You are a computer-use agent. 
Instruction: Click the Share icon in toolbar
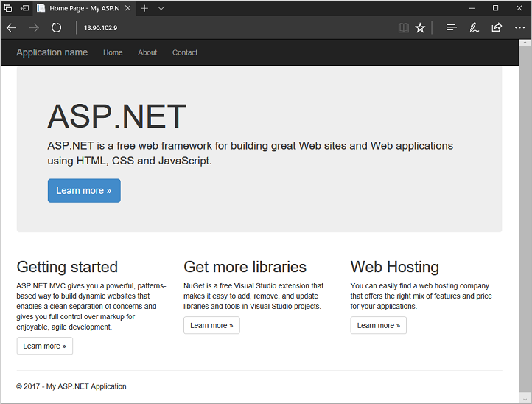point(497,27)
